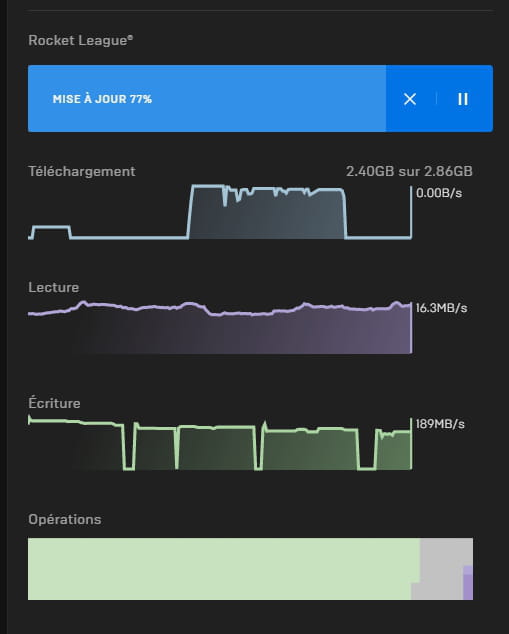The width and height of the screenshot is (509, 634).
Task: Click the 0.00B/s download speed value
Action: coord(439,193)
